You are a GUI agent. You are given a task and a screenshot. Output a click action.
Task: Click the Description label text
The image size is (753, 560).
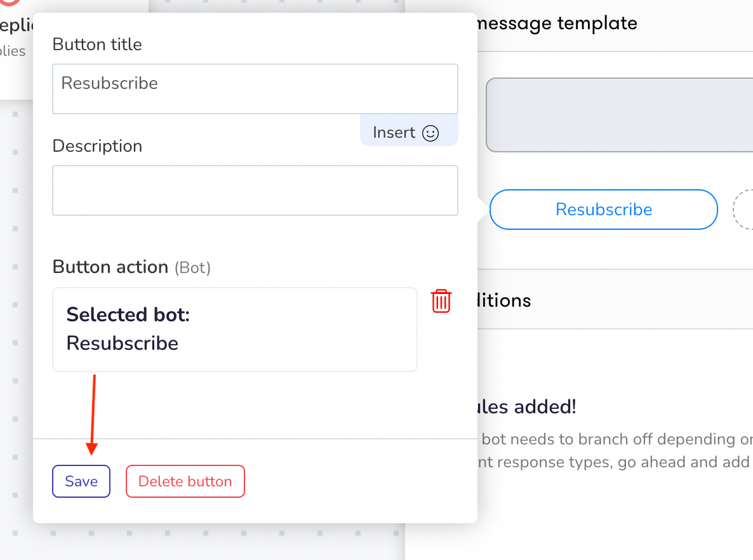[x=97, y=146]
